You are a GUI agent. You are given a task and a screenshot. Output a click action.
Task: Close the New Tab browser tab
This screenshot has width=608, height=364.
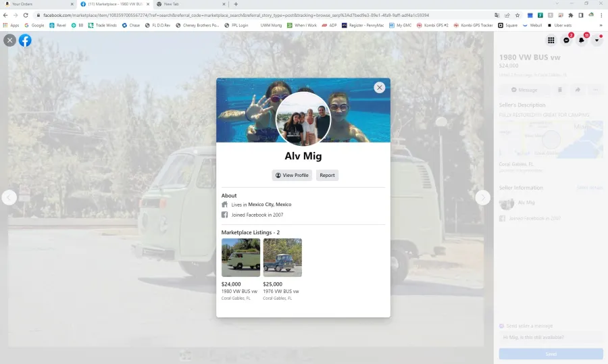pyautogui.click(x=224, y=4)
